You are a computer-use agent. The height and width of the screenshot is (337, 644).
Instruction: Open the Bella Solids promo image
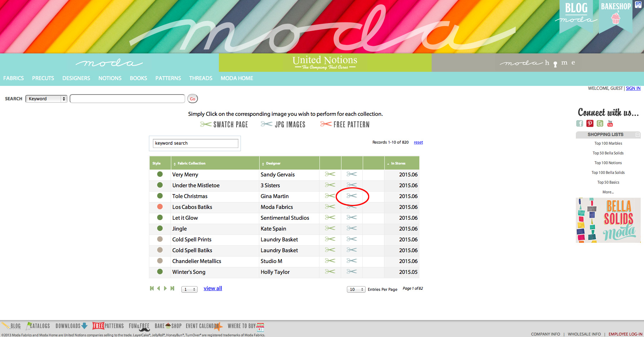(x=608, y=220)
